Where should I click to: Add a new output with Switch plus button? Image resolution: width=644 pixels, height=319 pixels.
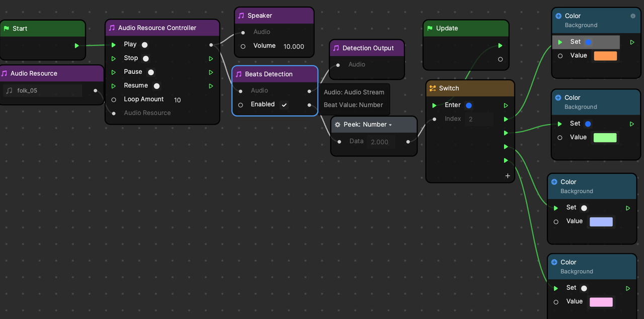(x=507, y=176)
